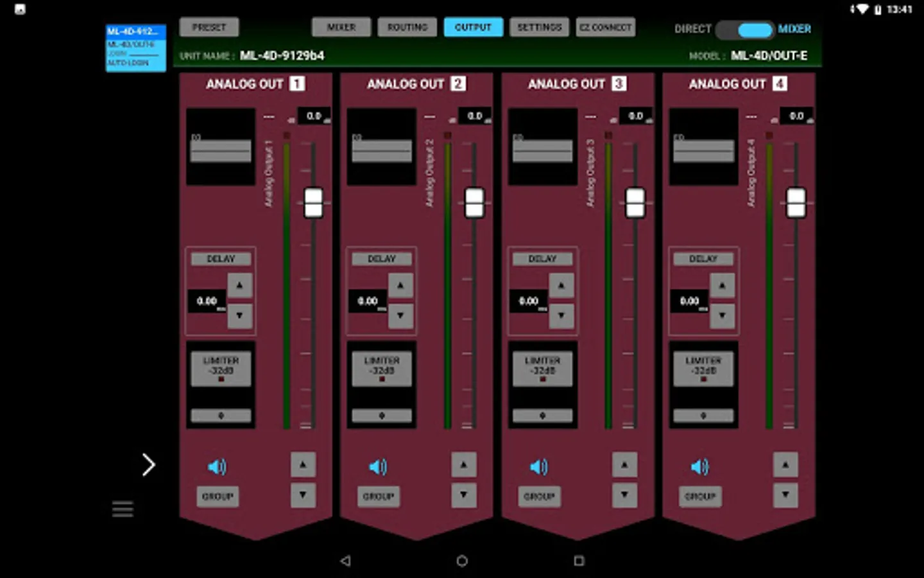
Task: Click the Analog Out 2 fader knob
Action: [474, 203]
